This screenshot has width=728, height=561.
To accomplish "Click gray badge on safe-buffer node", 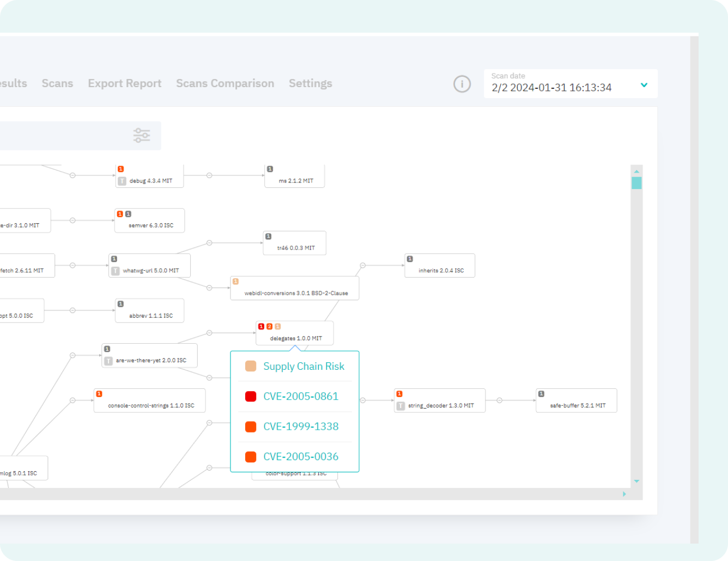I will [x=541, y=394].
